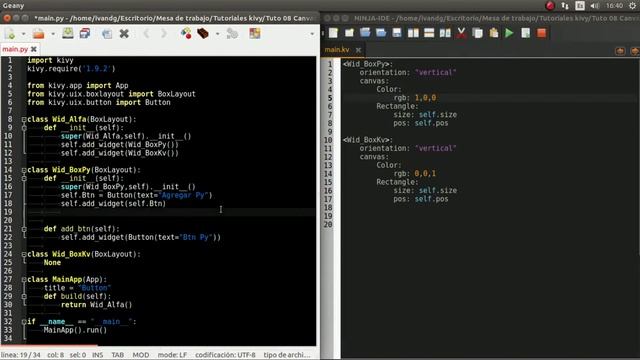Click the 'línea: 19 / 34' status bar entry
The image size is (640, 360).
click(x=21, y=355)
